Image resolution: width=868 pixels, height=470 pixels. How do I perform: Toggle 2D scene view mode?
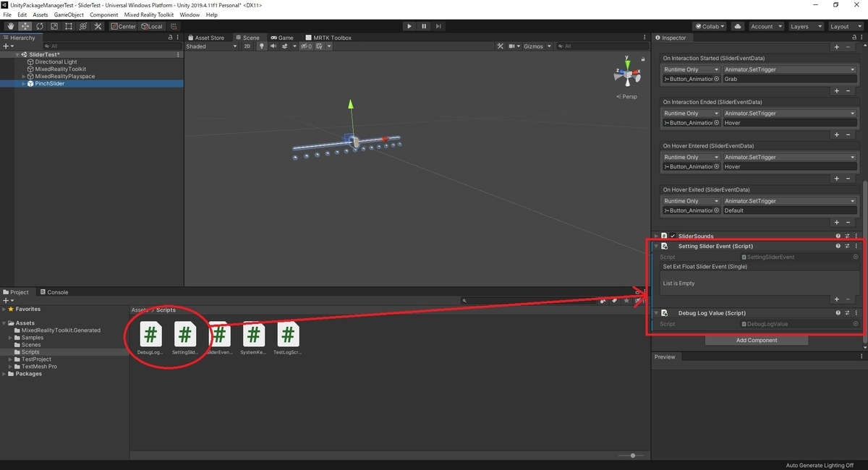tap(247, 46)
